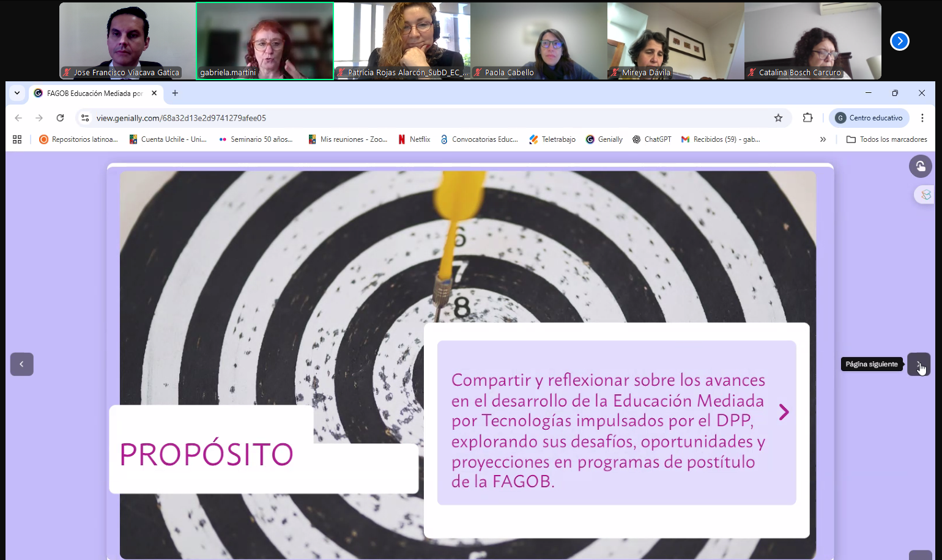Open Netflix bookmark
This screenshot has width=942, height=560.
pos(414,139)
